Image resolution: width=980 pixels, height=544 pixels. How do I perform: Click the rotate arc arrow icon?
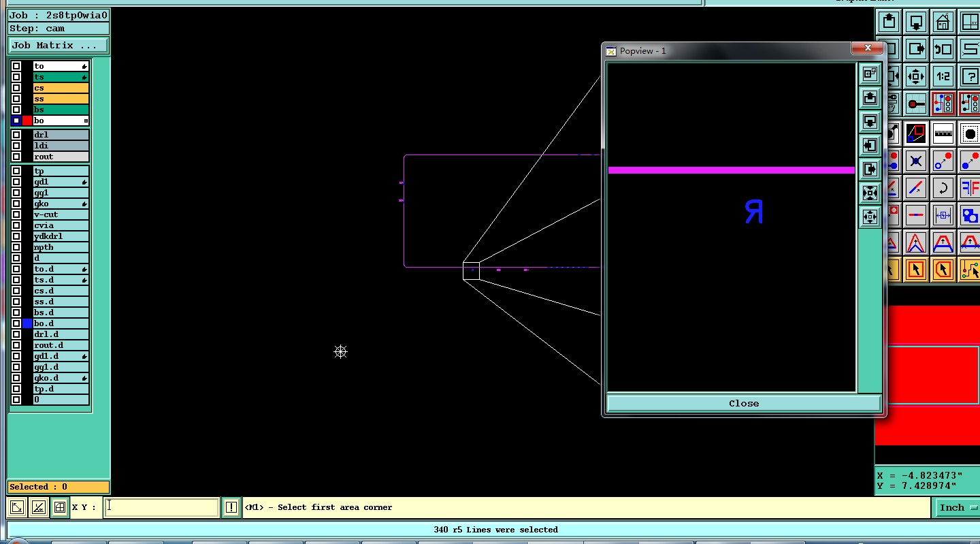(943, 188)
